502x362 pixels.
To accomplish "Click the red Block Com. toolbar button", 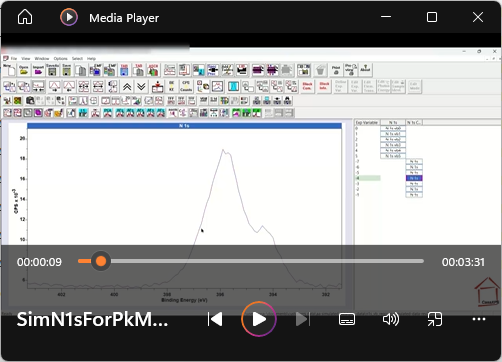I will [x=307, y=86].
